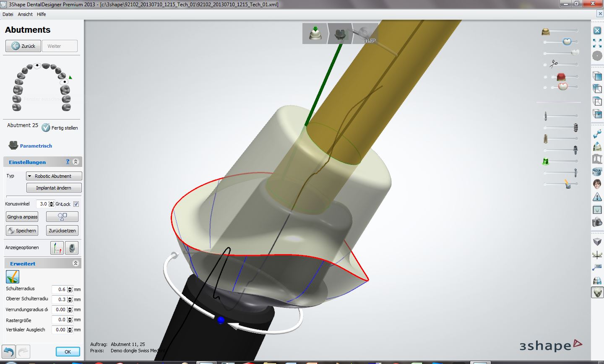
Task: Go back with the Zurück button
Action: [x=23, y=46]
